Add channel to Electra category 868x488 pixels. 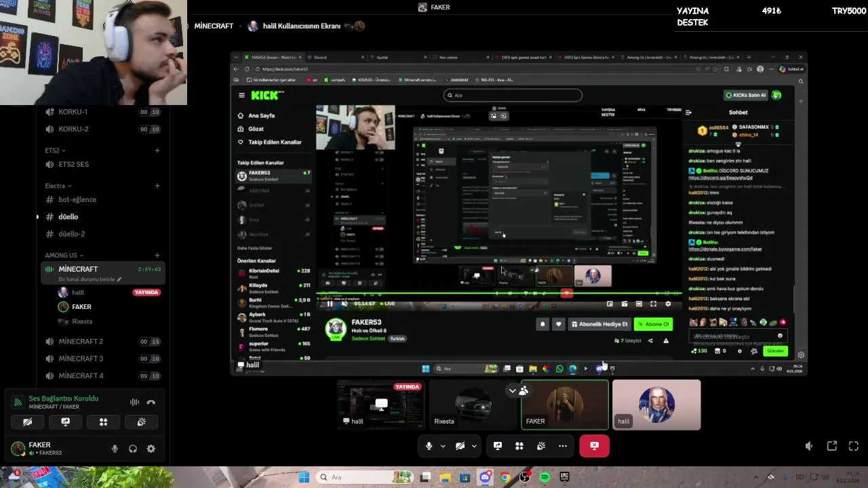[x=157, y=186]
